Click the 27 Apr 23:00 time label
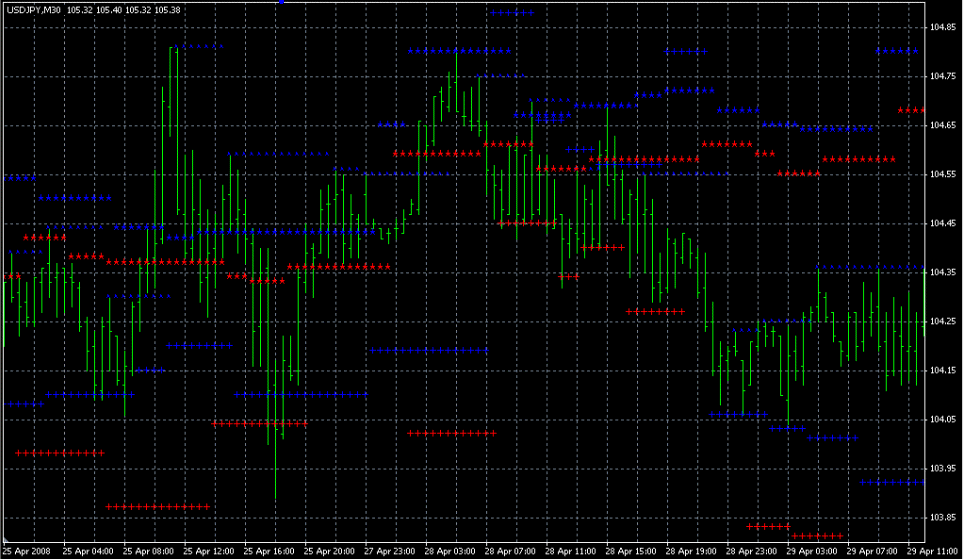 point(391,551)
